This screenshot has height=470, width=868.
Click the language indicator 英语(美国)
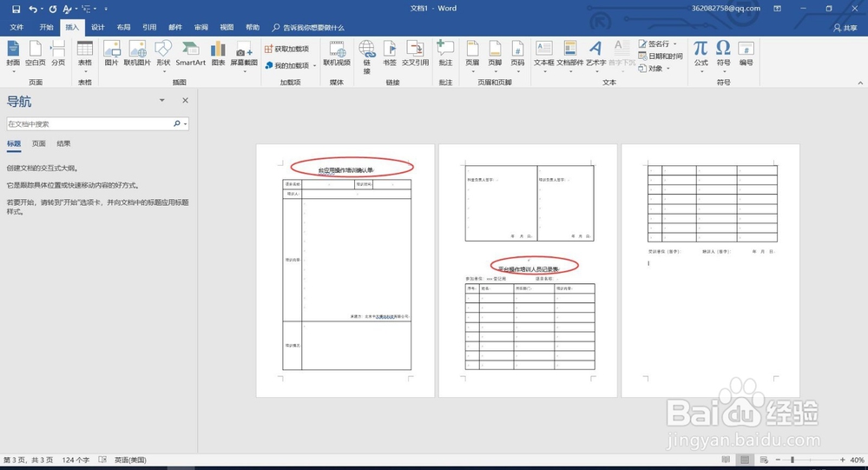point(130,460)
